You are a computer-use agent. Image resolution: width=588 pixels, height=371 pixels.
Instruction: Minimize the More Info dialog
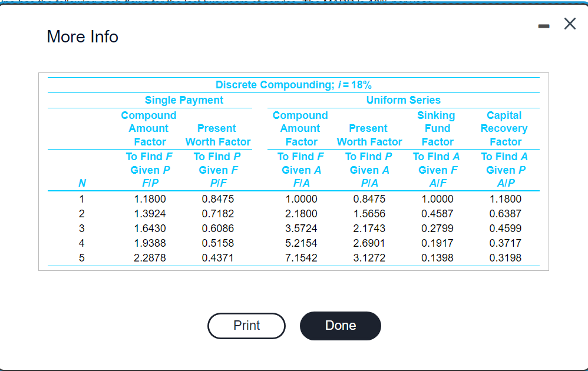pyautogui.click(x=543, y=24)
